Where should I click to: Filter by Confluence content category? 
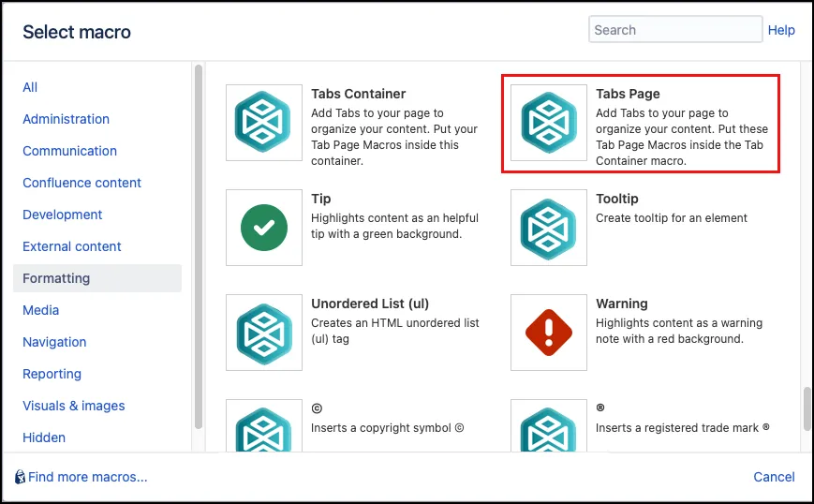[81, 183]
